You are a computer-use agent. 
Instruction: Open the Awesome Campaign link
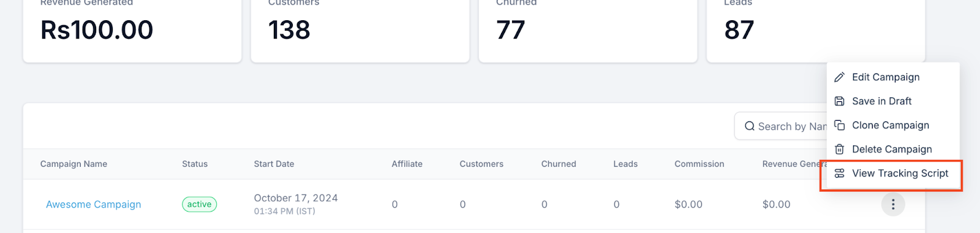94,204
